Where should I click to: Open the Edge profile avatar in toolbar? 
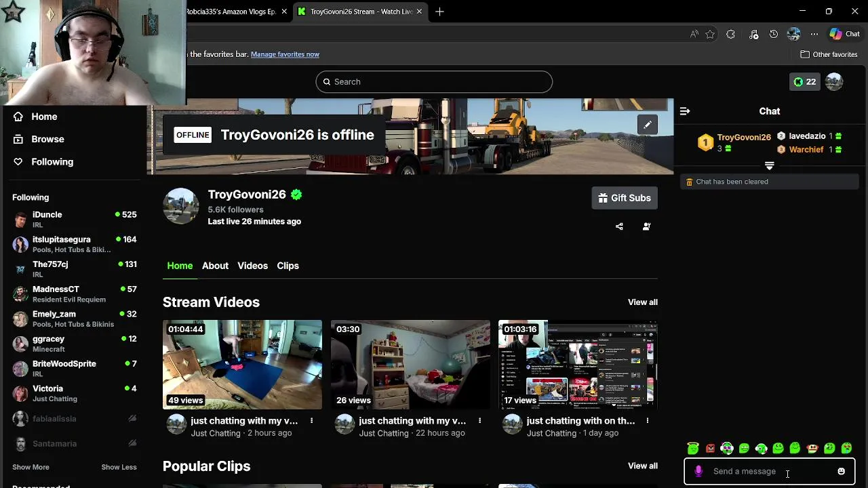[x=794, y=34]
